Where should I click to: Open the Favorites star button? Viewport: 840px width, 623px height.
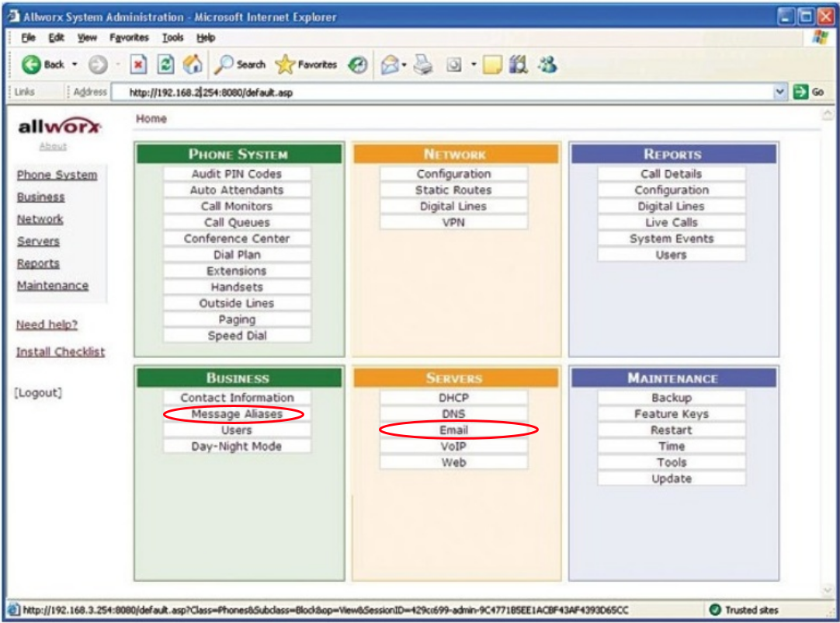pyautogui.click(x=307, y=65)
